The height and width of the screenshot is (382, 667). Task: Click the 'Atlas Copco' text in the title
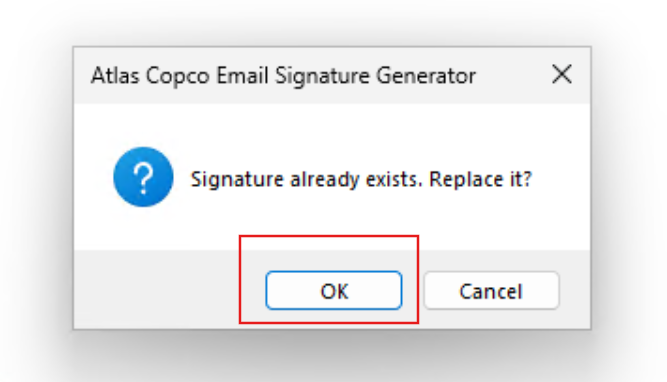point(150,76)
